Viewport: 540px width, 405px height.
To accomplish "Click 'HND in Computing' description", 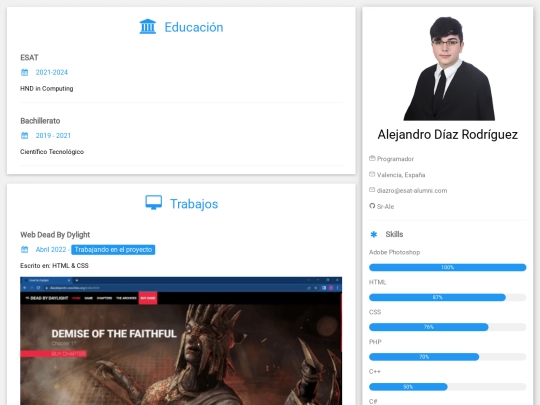I will pyautogui.click(x=46, y=89).
